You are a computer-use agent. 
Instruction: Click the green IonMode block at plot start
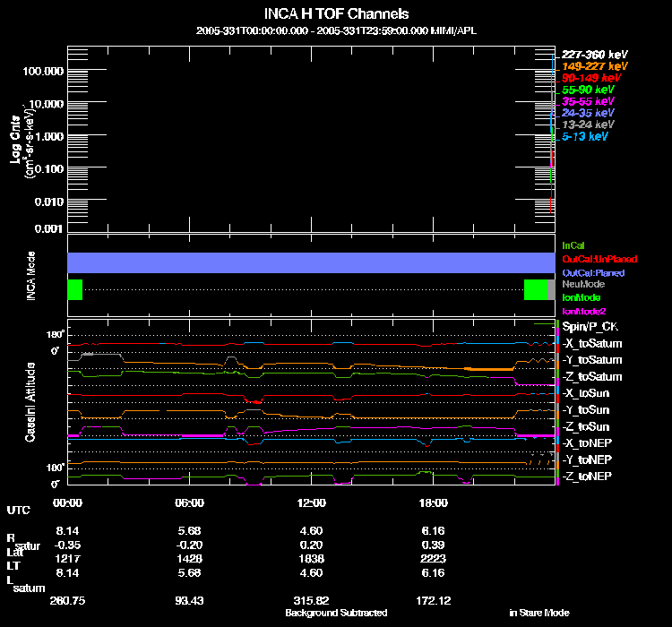pos(74,289)
